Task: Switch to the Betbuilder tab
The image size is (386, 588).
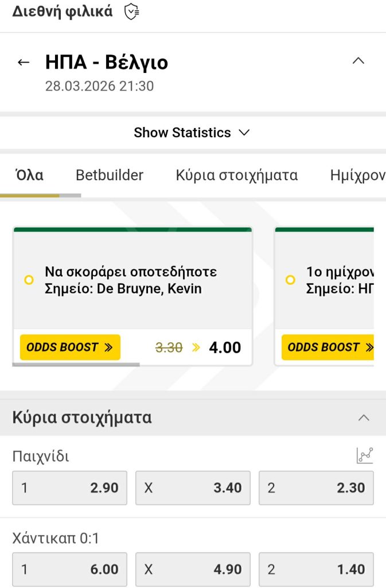Action: pos(108,175)
